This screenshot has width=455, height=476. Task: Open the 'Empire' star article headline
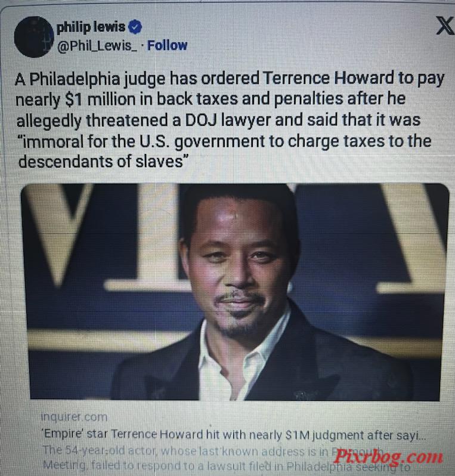(x=234, y=435)
